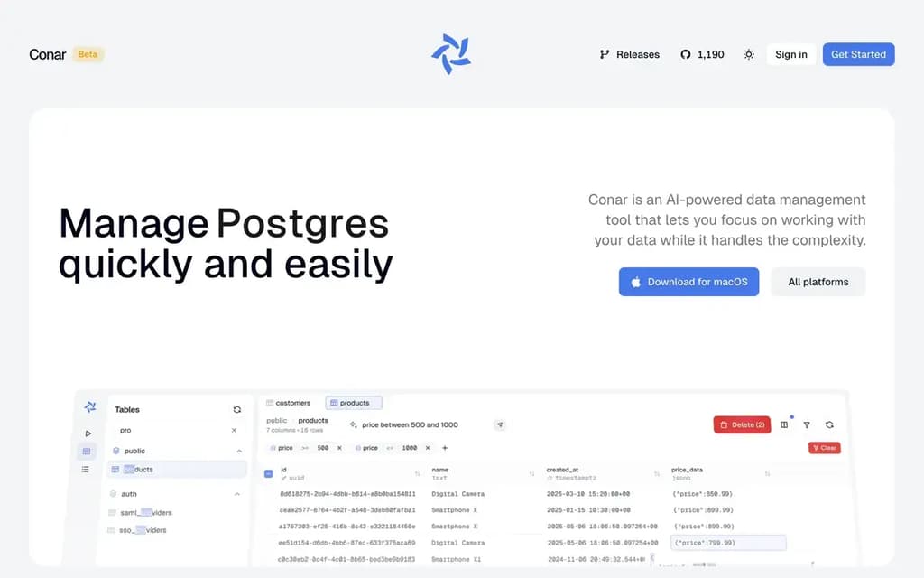The image size is (924, 578).
Task: Refresh table data with the rightmost refresh icon
Action: pyautogui.click(x=829, y=424)
